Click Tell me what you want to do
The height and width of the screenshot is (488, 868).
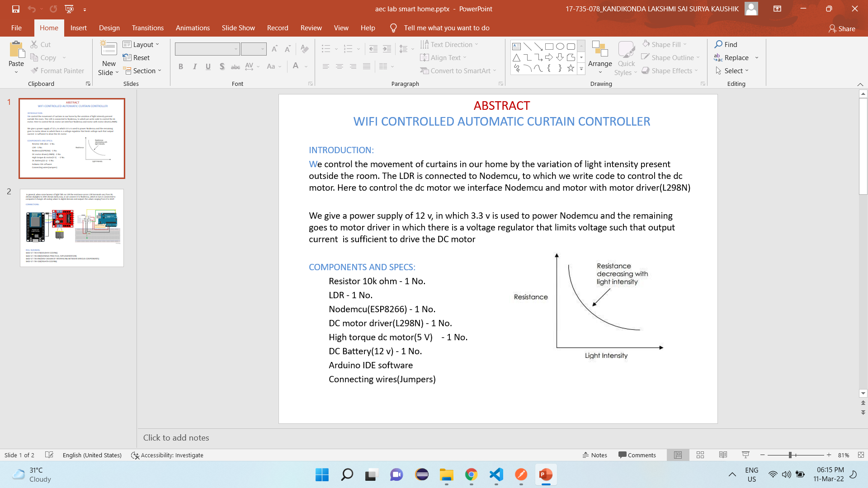pos(446,28)
